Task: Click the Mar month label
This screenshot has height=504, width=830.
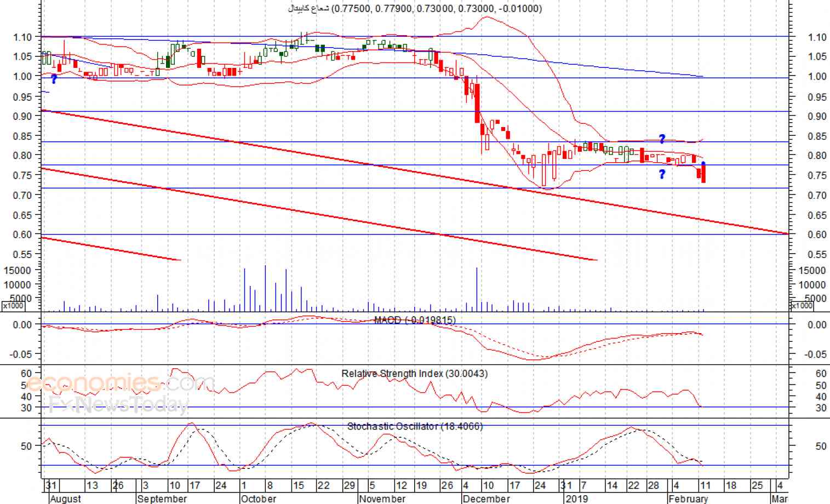Action: coord(780,499)
